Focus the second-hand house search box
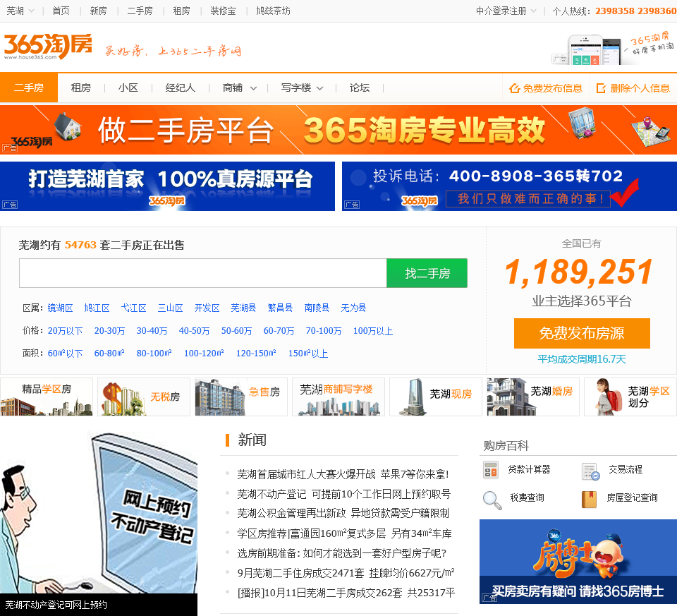 click(203, 273)
